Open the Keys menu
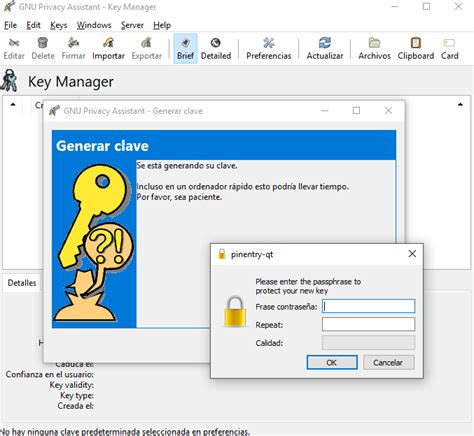 [59, 25]
